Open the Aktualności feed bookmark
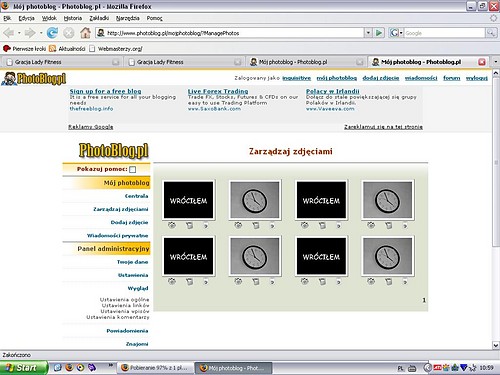 coord(67,49)
